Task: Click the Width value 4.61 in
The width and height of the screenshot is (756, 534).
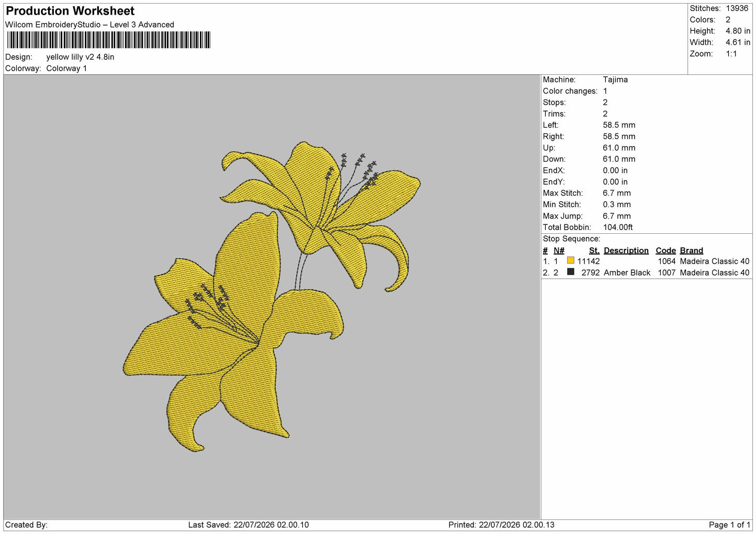Action: click(x=738, y=42)
